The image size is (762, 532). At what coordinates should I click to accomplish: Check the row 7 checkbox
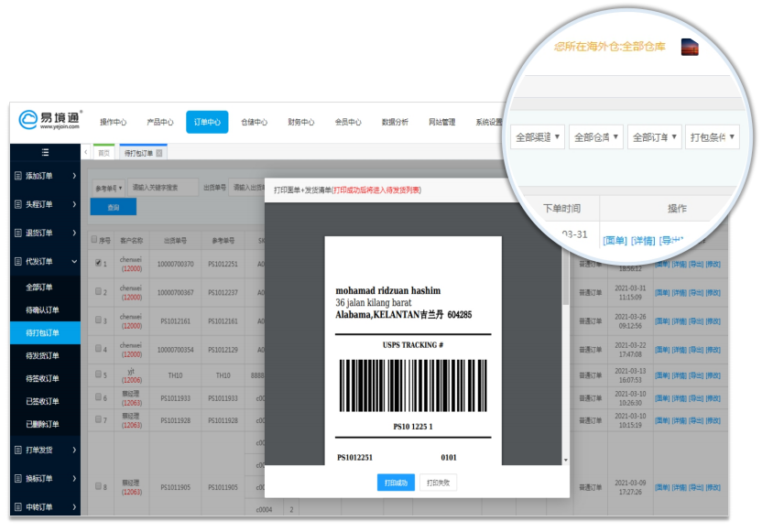point(98,419)
